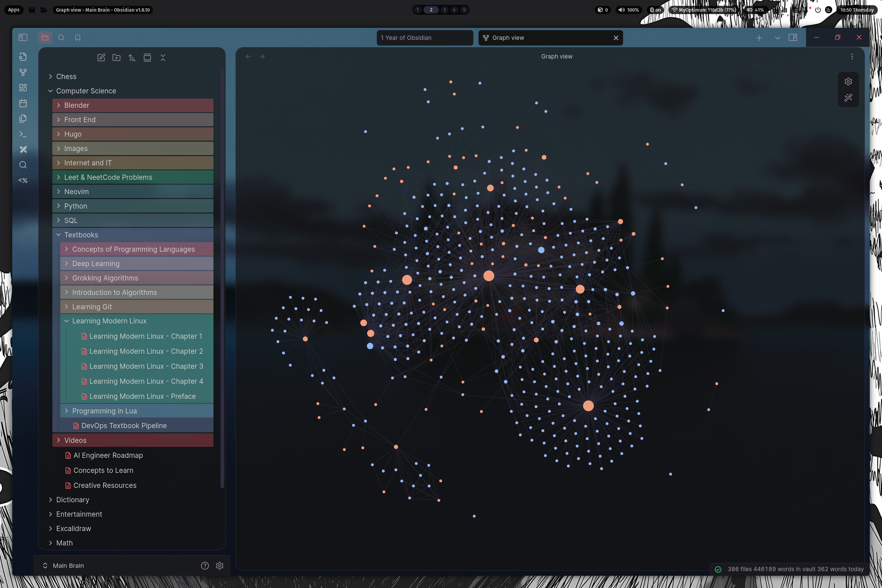
Task: Click the graph timelapse animation wand icon
Action: (848, 98)
